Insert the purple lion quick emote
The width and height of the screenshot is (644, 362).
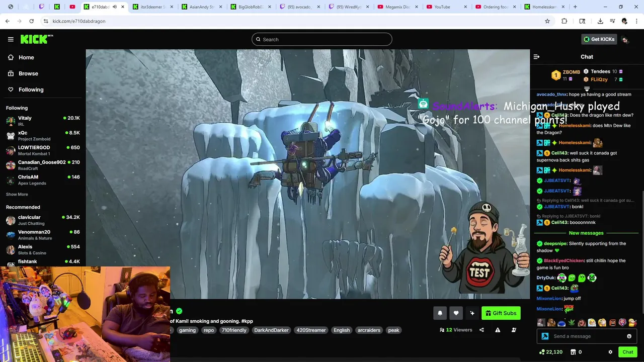point(622,323)
